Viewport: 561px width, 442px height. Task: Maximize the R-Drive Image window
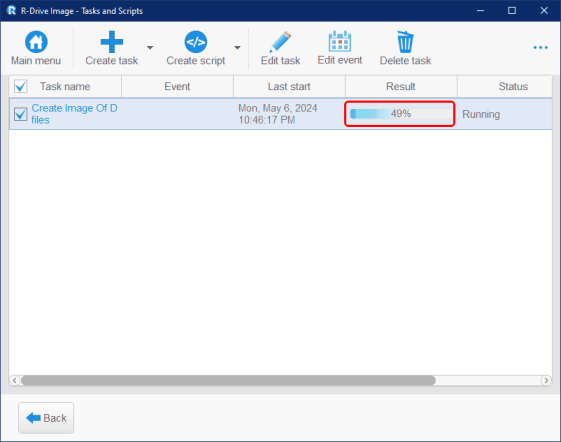pos(512,10)
